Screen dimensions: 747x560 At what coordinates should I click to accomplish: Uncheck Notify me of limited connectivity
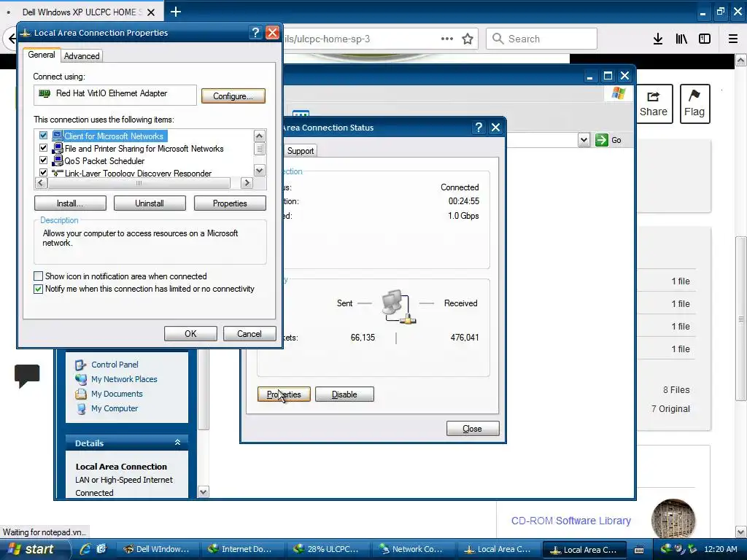tap(38, 289)
